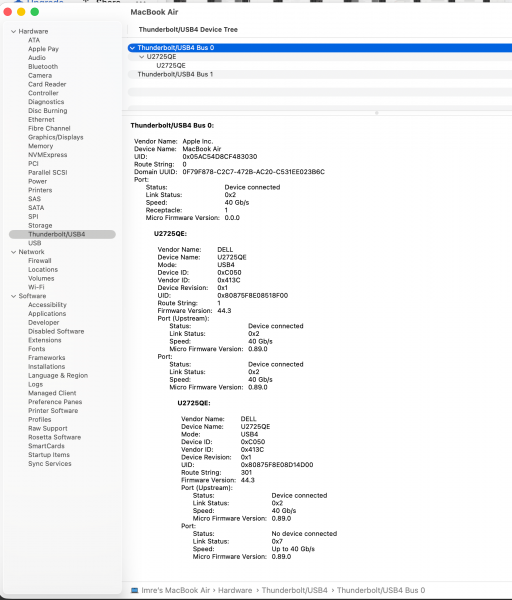512x600 pixels.
Task: Open Profiles in the sidebar
Action: point(39,420)
